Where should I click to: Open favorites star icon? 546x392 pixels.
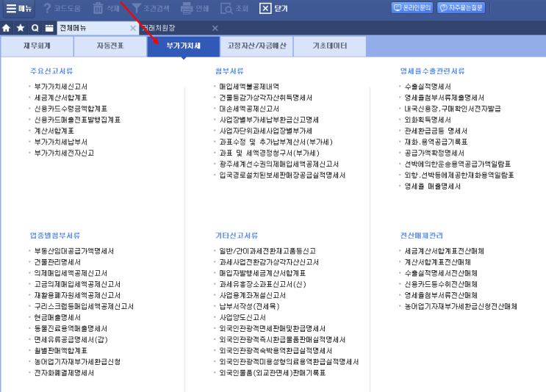click(21, 28)
